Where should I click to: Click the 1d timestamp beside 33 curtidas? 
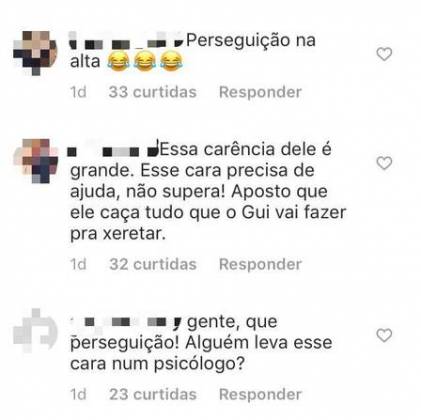click(78, 92)
